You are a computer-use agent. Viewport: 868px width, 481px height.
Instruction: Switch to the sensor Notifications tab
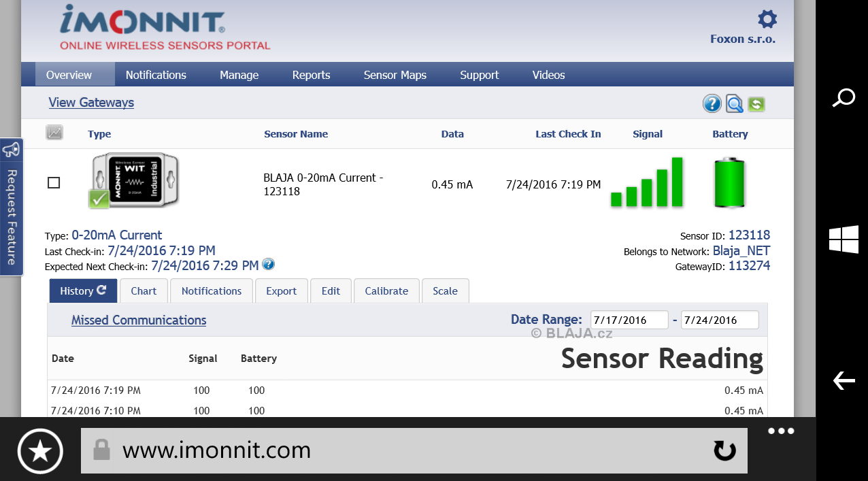[x=212, y=291]
